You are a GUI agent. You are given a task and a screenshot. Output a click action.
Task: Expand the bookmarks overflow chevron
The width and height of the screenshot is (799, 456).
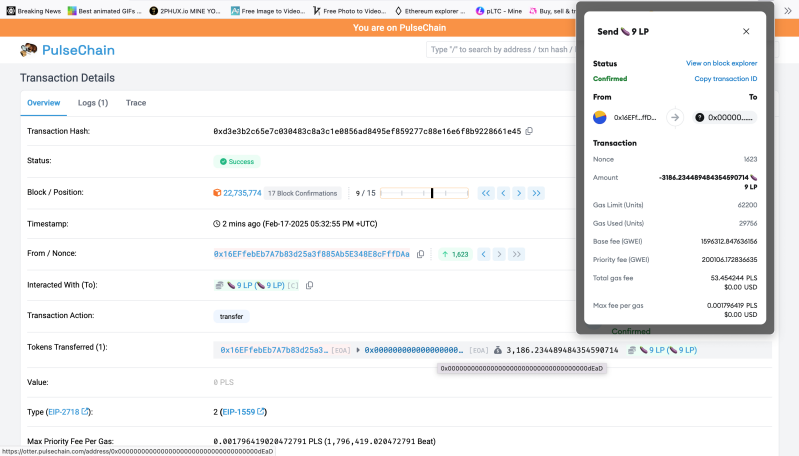(788, 11)
